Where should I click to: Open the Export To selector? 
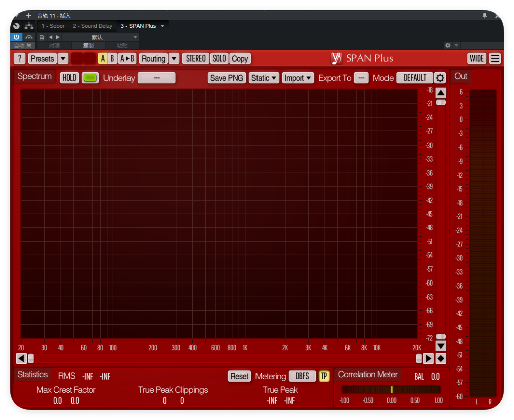click(361, 78)
